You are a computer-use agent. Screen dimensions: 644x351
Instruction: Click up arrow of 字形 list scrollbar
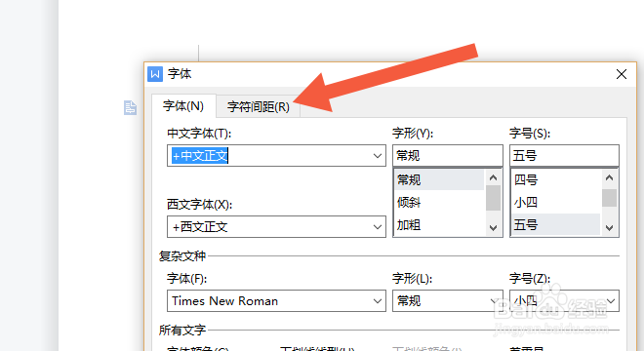[494, 177]
